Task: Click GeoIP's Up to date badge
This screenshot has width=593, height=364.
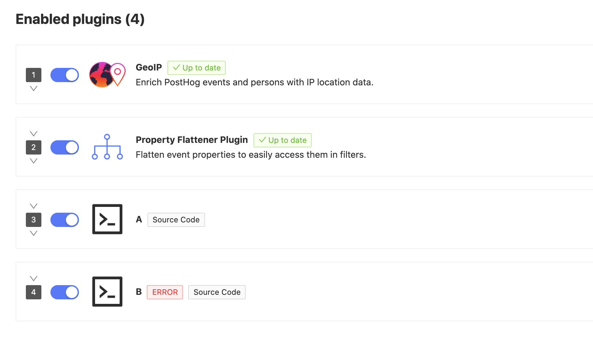Action: (197, 68)
